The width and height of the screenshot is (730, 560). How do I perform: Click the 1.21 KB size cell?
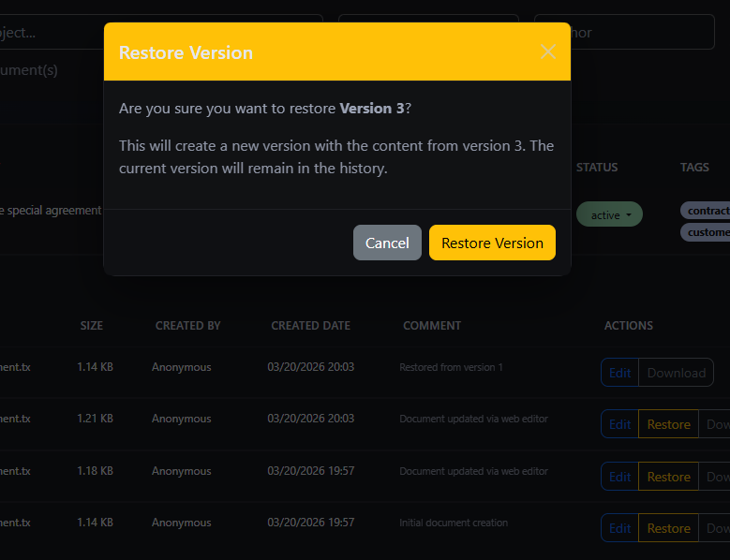pos(95,419)
